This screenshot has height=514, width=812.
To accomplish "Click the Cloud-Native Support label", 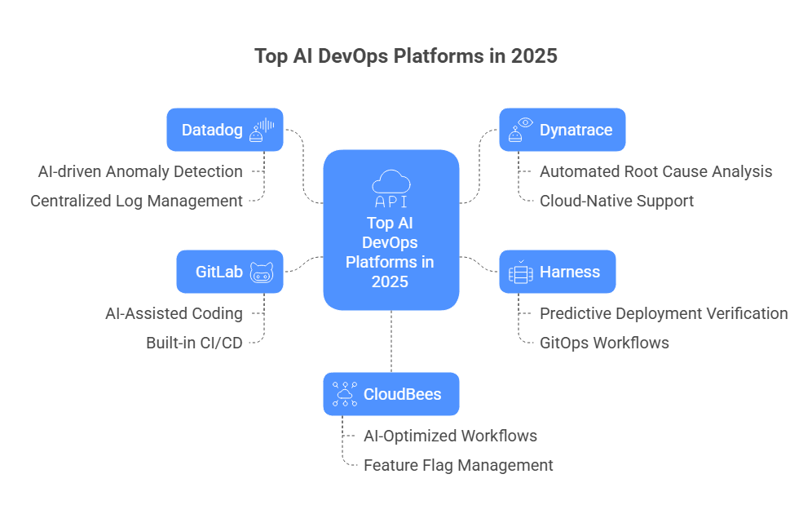I will click(616, 201).
